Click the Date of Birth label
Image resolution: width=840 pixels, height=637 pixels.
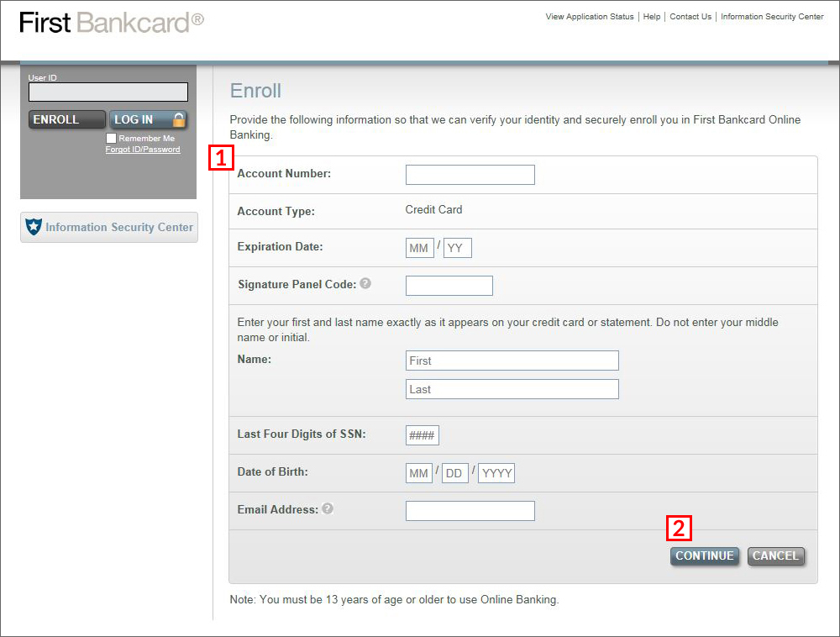pos(273,471)
